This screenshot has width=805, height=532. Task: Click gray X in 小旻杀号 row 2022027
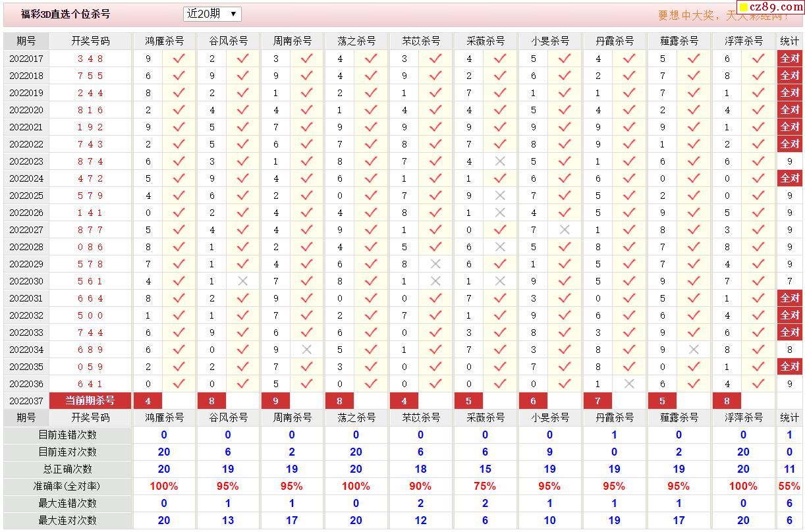tap(565, 230)
